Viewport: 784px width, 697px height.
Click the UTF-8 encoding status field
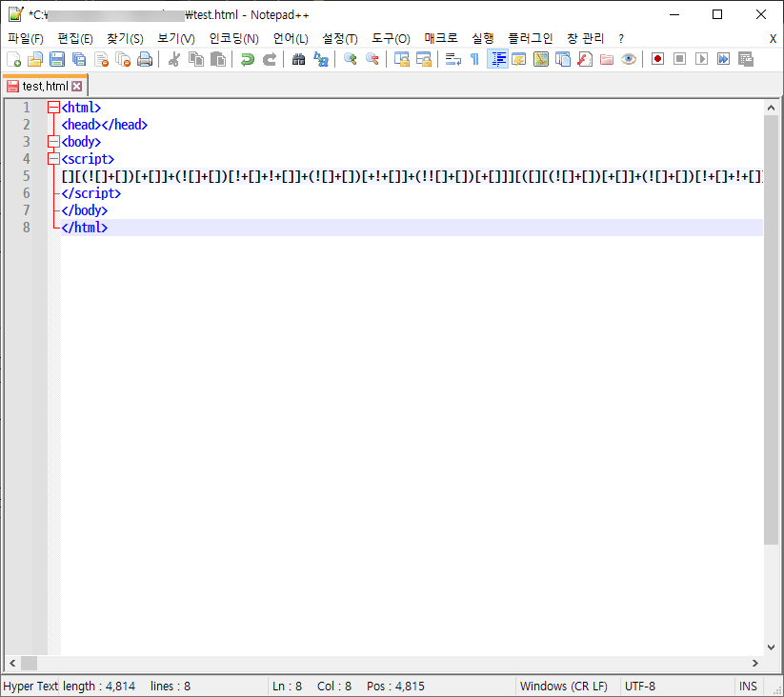click(x=677, y=686)
